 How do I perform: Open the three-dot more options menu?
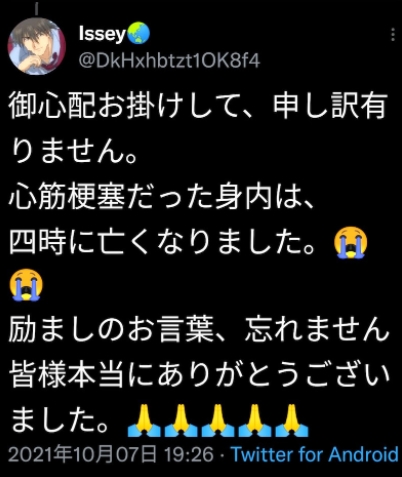click(x=393, y=34)
